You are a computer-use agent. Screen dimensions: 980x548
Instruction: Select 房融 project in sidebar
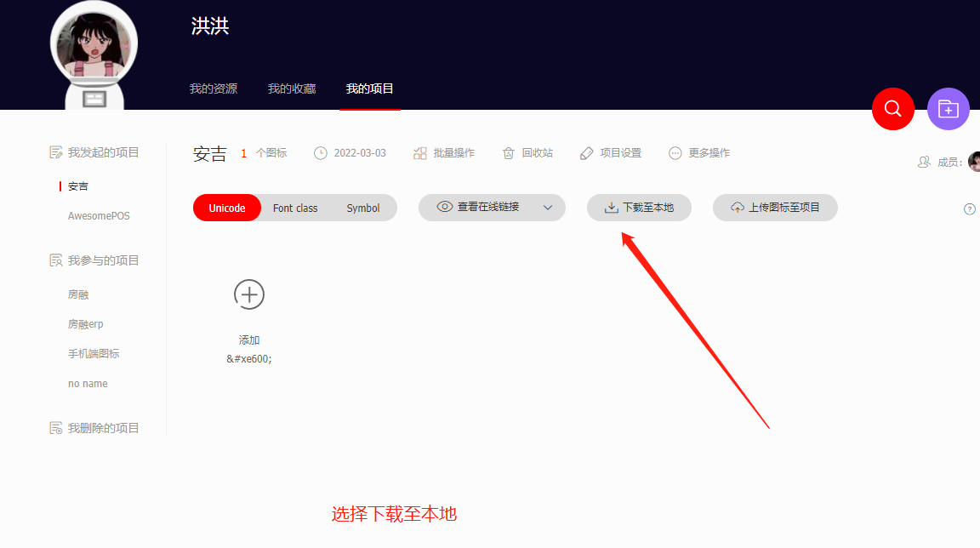pos(78,294)
